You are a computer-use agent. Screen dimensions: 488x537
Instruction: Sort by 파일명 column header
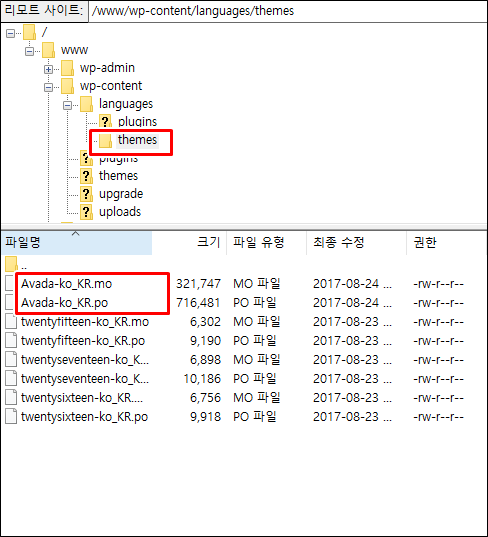(x=77, y=243)
